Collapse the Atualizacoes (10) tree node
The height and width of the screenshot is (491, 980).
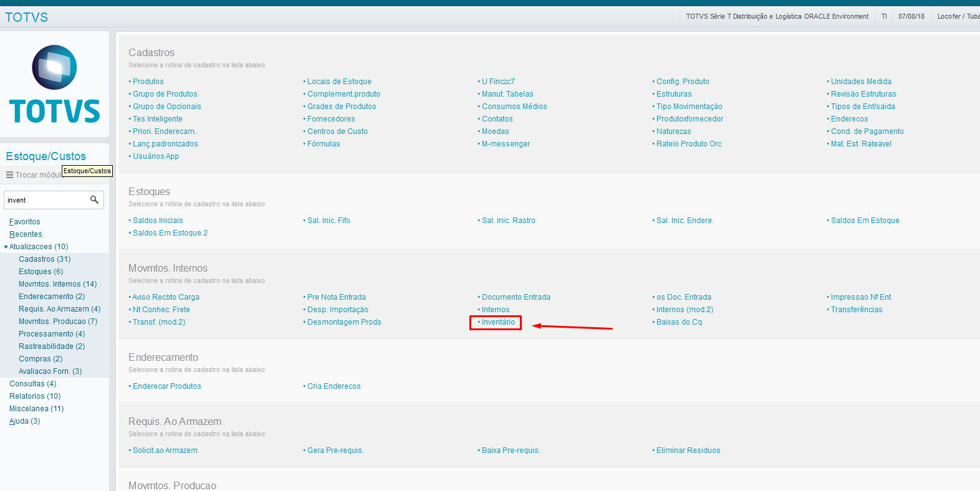(6, 247)
